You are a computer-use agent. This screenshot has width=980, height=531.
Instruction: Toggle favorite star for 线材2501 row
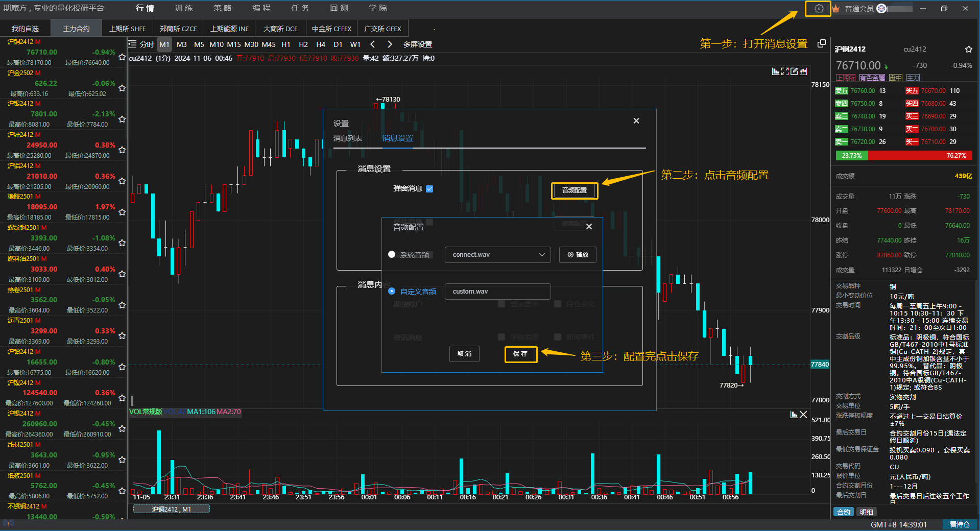(122, 460)
